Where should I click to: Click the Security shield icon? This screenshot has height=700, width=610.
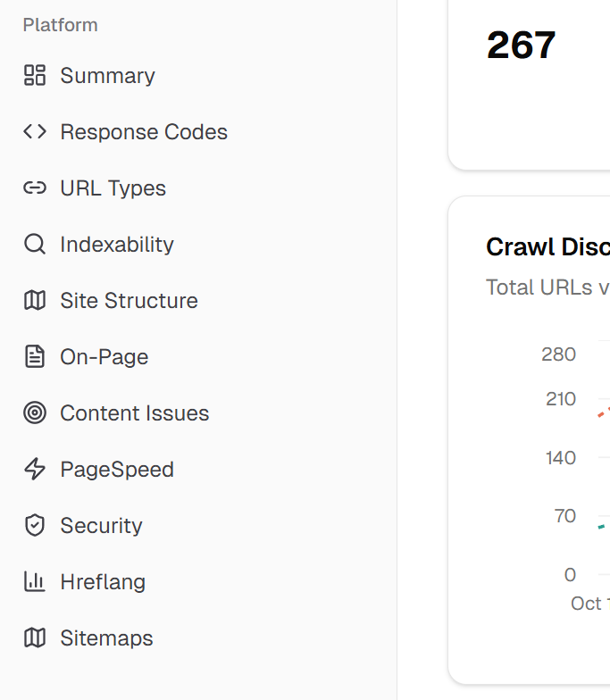click(x=35, y=526)
